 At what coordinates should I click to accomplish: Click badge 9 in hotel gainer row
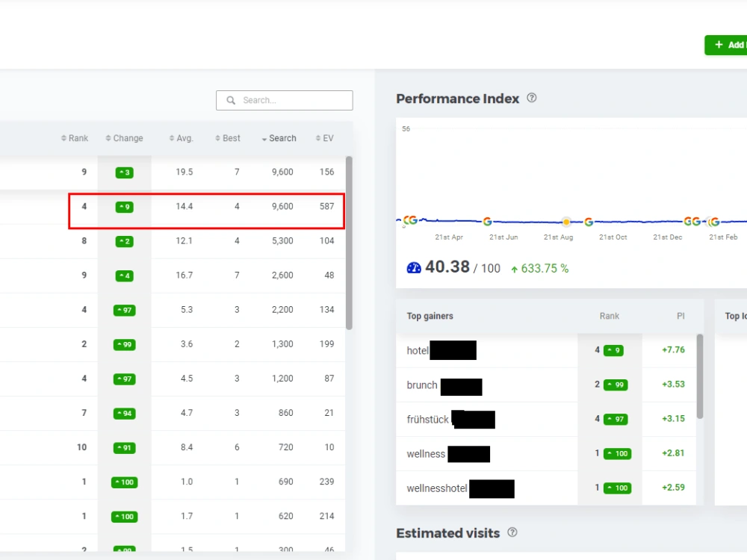click(x=613, y=350)
